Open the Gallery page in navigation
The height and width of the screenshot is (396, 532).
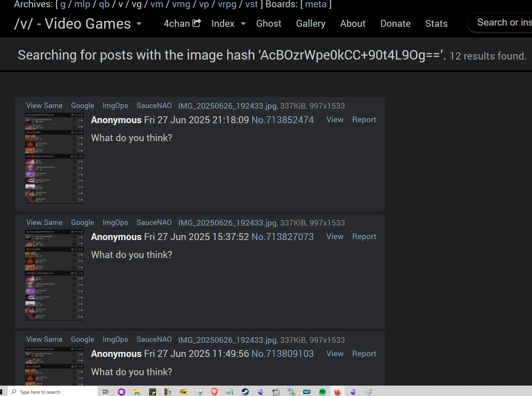point(311,24)
